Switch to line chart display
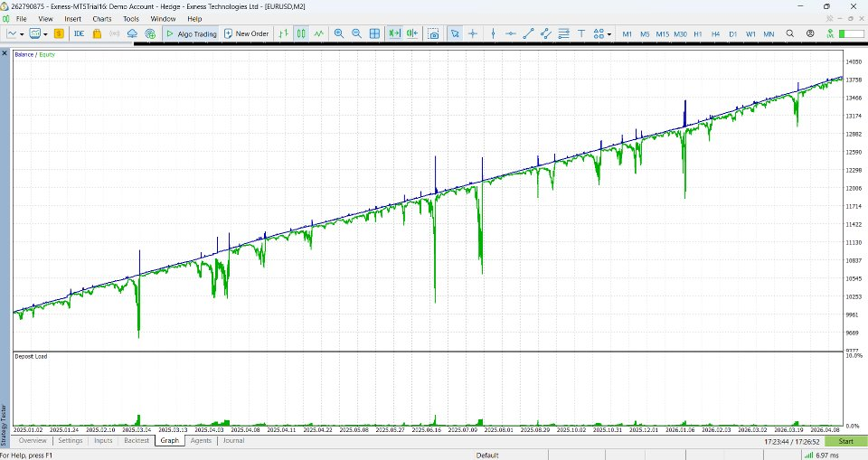 319,33
